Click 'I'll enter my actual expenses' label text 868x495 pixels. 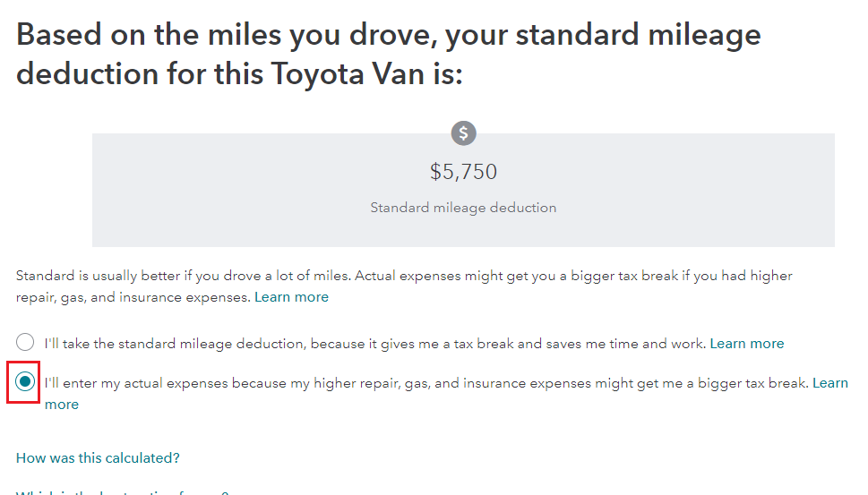[136, 383]
